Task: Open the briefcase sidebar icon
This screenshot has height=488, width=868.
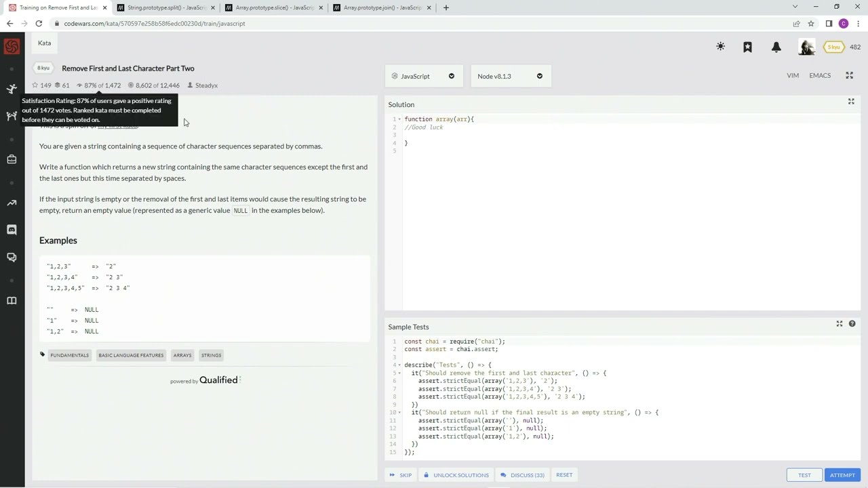Action: coord(12,159)
